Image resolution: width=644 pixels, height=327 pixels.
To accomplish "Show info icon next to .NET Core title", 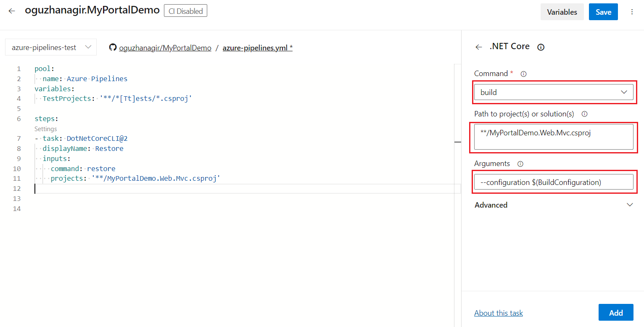I will (541, 47).
